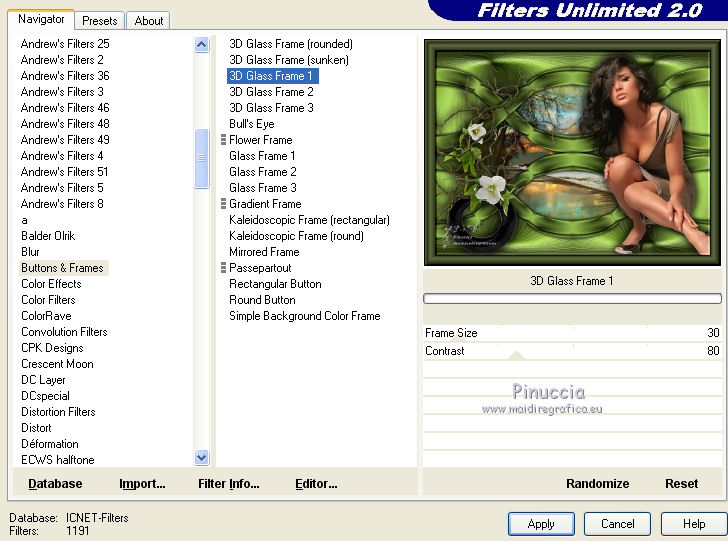Select the Passepartout filter
The height and width of the screenshot is (541, 728).
tap(260, 268)
